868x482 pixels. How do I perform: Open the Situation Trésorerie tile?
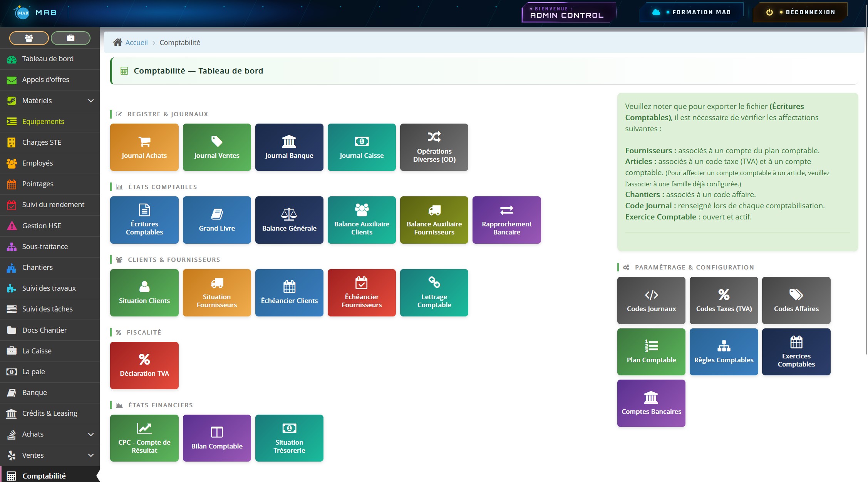289,438
